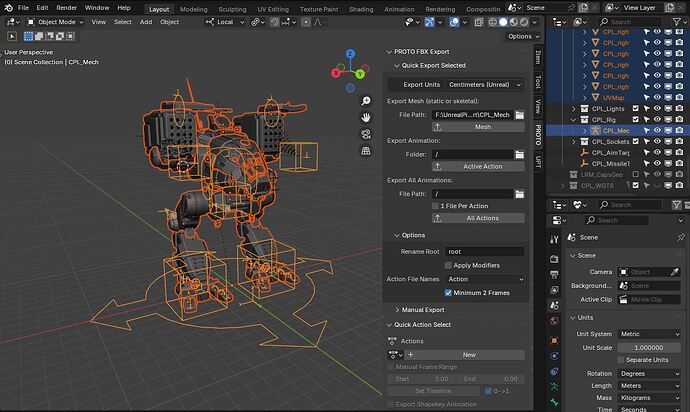Image resolution: width=690 pixels, height=412 pixels.
Task: Enable the LRM_CapsGeo collection checkbox
Action: coord(635,174)
